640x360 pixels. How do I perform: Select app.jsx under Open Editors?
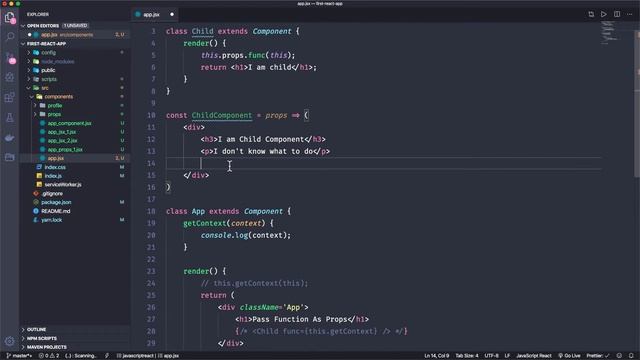tap(75, 35)
